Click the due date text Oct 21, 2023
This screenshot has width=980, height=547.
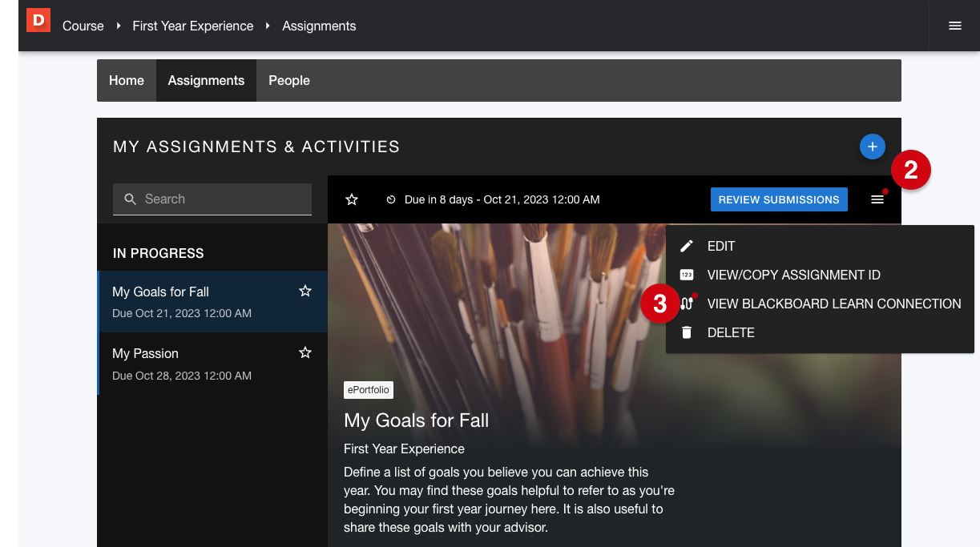pyautogui.click(x=502, y=199)
